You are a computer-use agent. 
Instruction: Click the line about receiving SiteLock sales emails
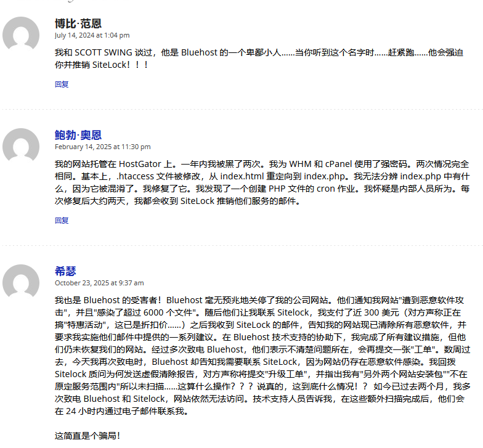click(177, 201)
